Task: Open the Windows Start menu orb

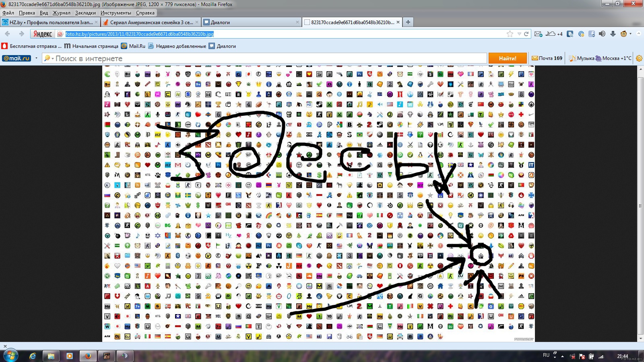Action: [x=11, y=356]
